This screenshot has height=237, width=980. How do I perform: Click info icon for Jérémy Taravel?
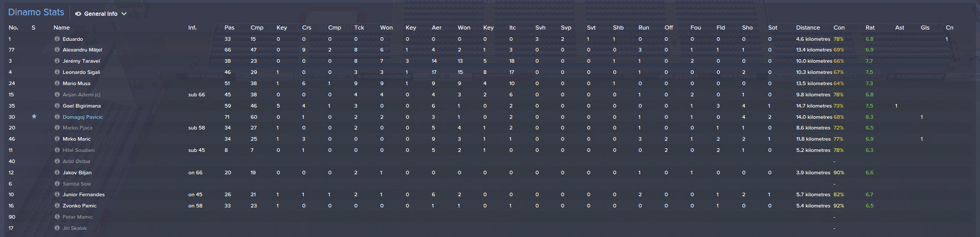click(57, 61)
